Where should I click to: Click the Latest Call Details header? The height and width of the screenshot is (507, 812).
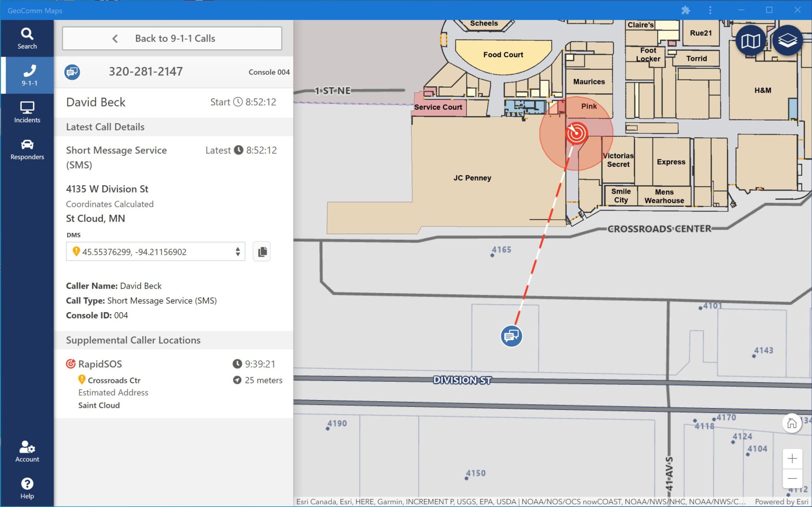coord(105,127)
